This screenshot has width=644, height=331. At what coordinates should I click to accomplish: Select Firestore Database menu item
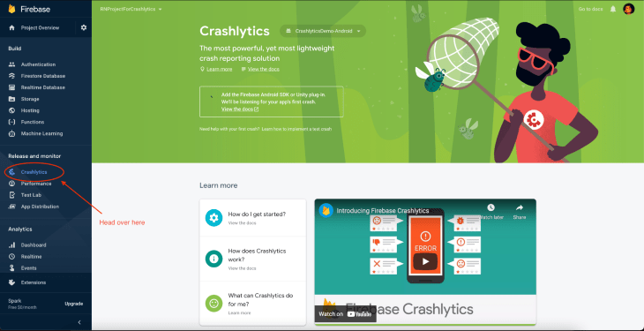click(42, 76)
